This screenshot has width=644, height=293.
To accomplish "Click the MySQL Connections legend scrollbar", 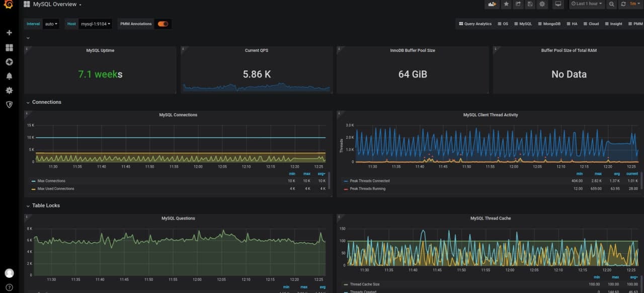I will click(x=330, y=181).
